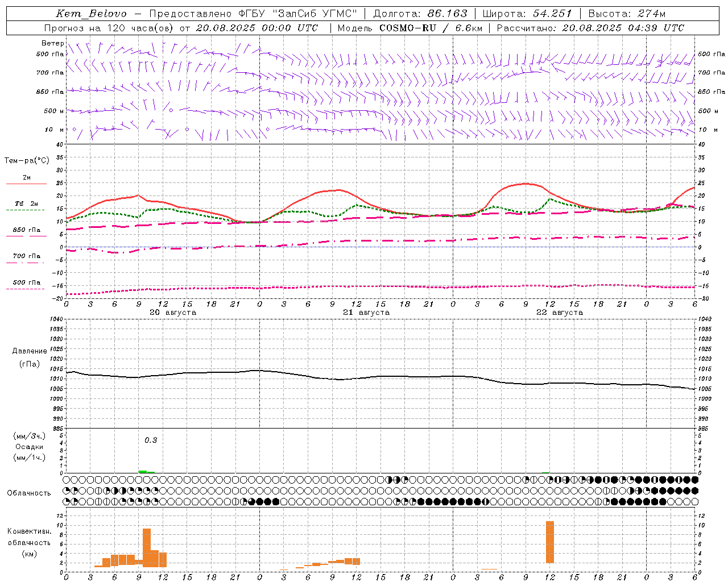The height and width of the screenshot is (582, 728).
Task: Select the elevation text Высота: 274м
Action: pyautogui.click(x=627, y=14)
